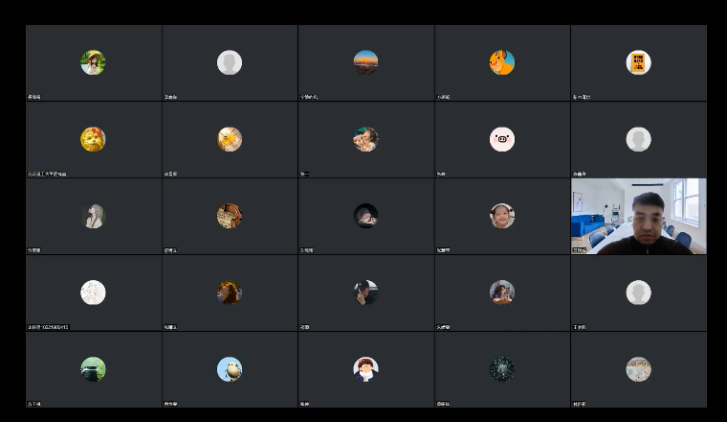Select the pink pig face avatar
The width and height of the screenshot is (727, 422).
[x=502, y=139]
